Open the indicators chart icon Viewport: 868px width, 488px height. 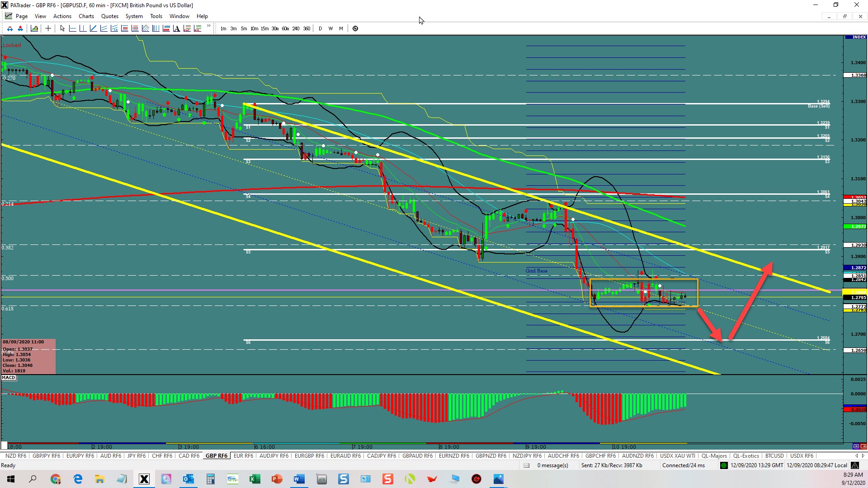pyautogui.click(x=34, y=28)
